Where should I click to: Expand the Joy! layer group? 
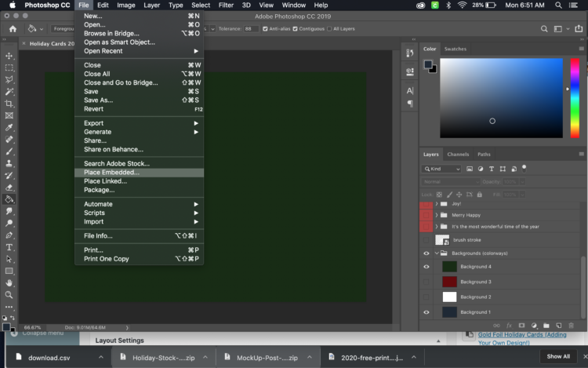pos(437,204)
